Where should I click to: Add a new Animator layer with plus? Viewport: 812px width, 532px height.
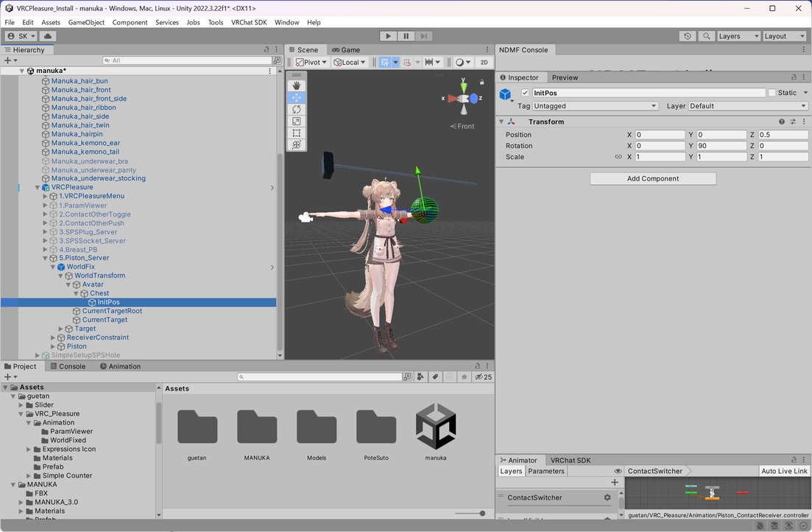point(615,482)
